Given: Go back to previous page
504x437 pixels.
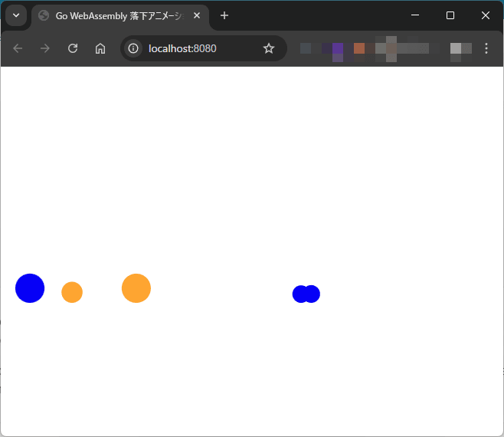Looking at the screenshot, I should 18,48.
